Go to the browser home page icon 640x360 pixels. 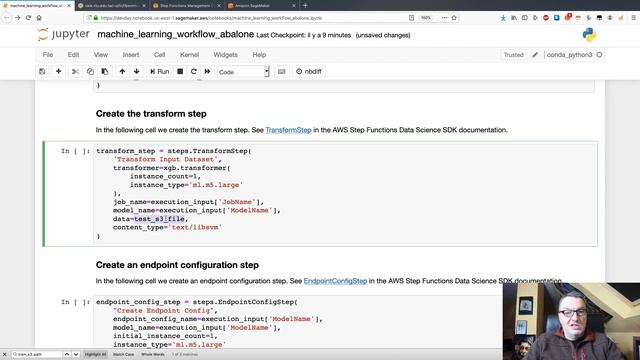(39, 18)
